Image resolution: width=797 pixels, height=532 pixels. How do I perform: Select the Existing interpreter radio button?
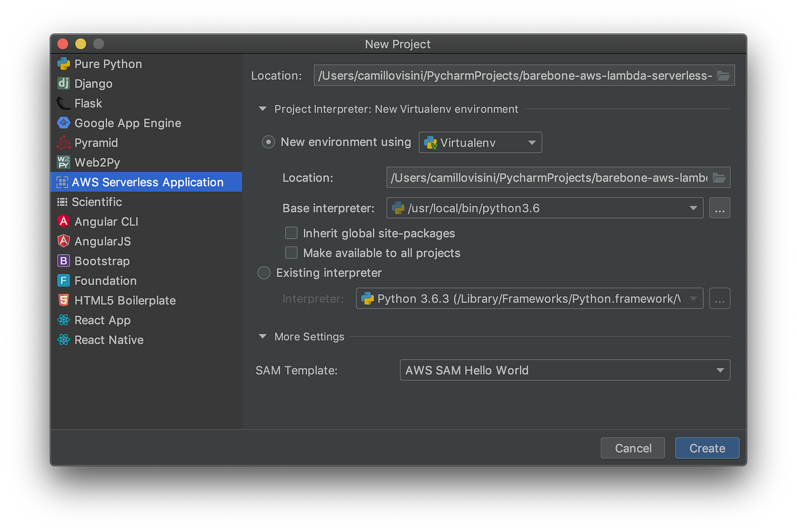coord(264,273)
